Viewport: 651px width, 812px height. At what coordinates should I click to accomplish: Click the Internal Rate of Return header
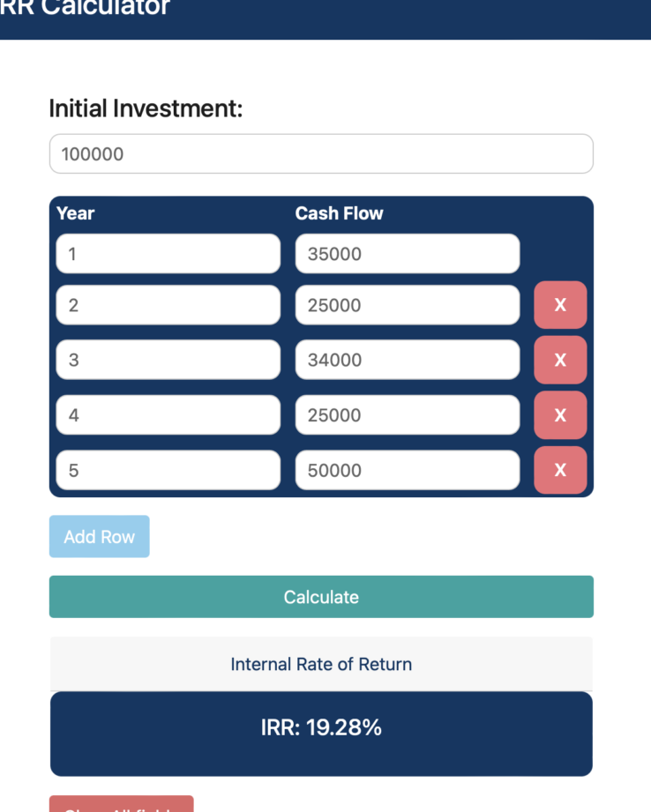point(321,663)
